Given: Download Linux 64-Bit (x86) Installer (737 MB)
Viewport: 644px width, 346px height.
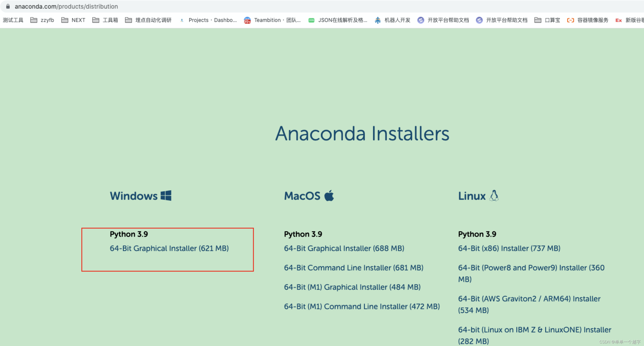Looking at the screenshot, I should pos(509,248).
